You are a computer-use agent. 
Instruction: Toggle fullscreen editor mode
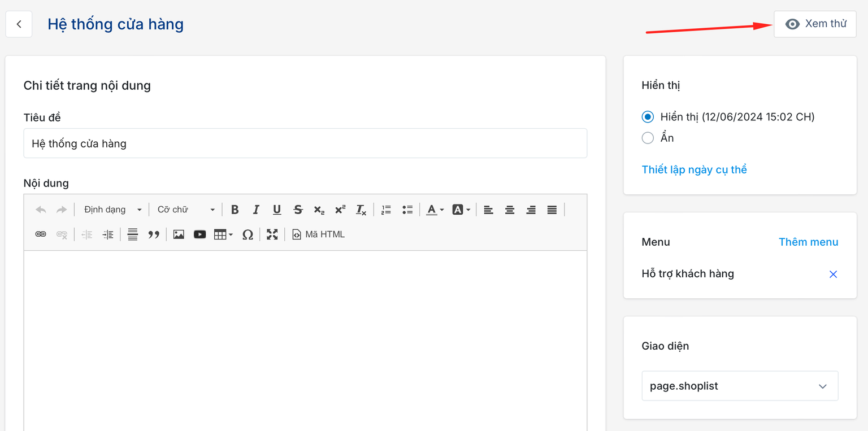point(272,234)
